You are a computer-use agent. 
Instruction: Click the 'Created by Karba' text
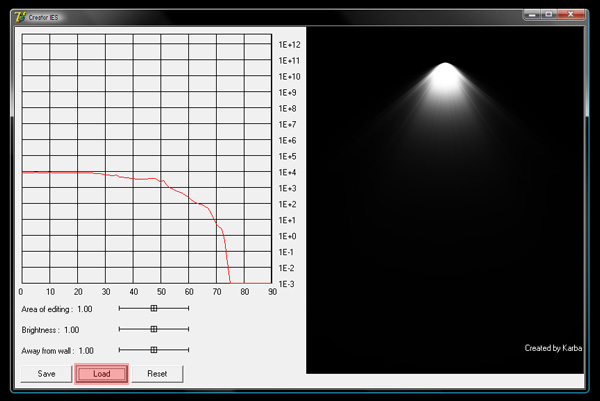tap(553, 348)
